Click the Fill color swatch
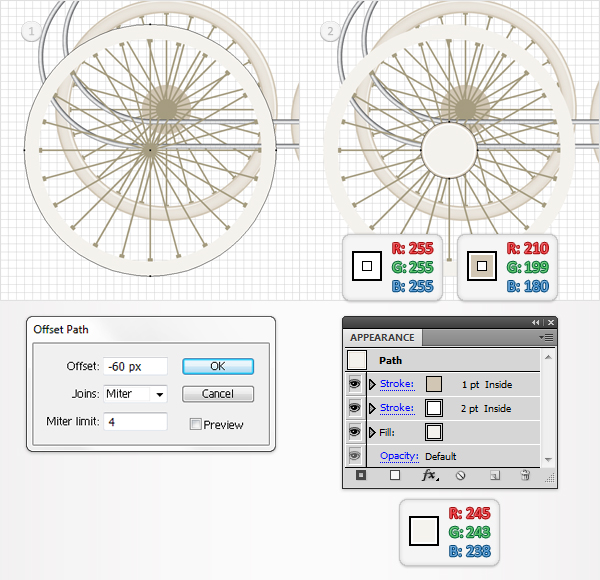This screenshot has height=580, width=600. click(x=434, y=432)
